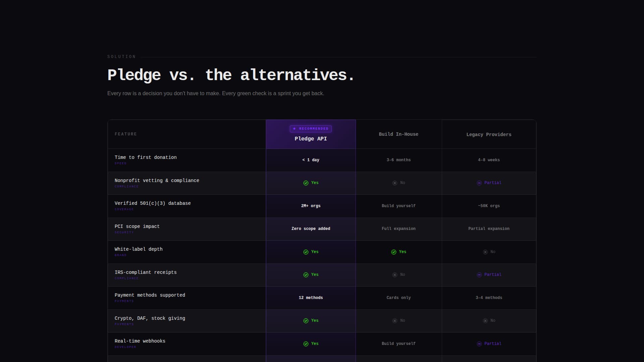Click the Recommended badge label
This screenshot has height=362, width=644.
coord(314,129)
